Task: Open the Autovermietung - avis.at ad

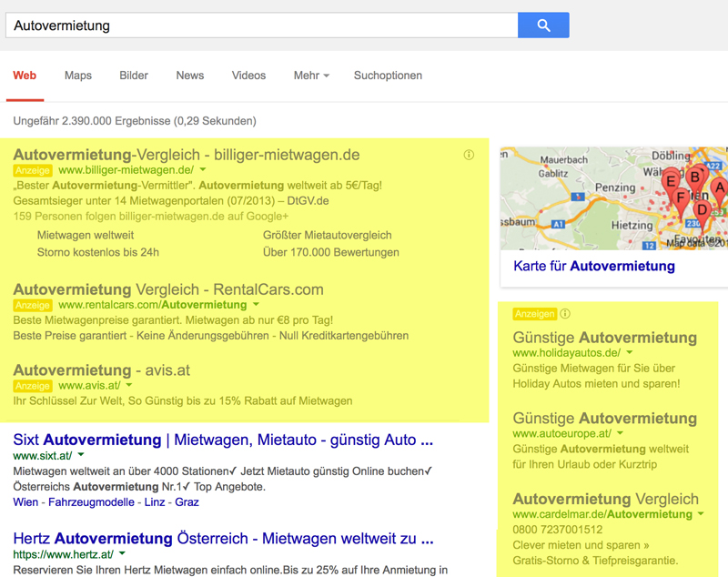Action: pos(101,370)
